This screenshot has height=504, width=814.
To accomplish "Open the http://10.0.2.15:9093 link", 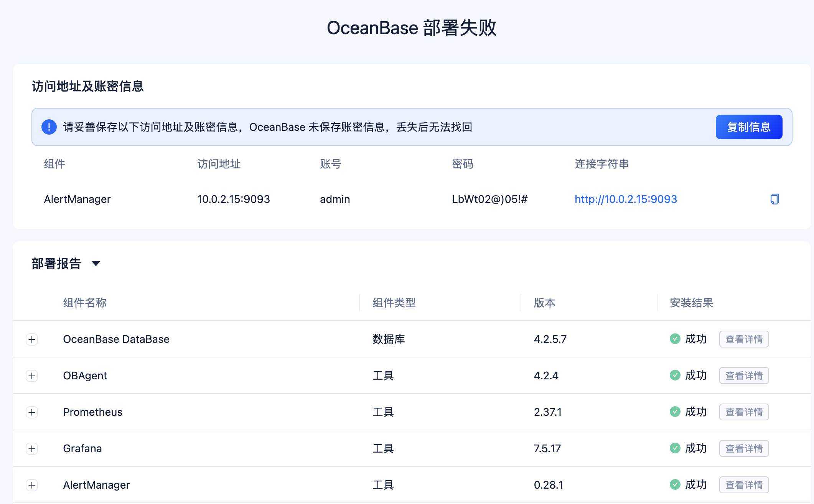I will coord(625,199).
